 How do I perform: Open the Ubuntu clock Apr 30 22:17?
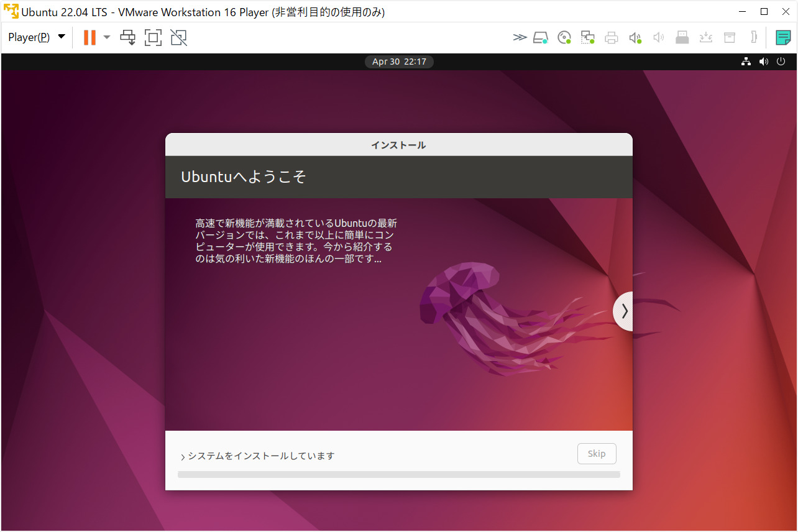pos(399,62)
